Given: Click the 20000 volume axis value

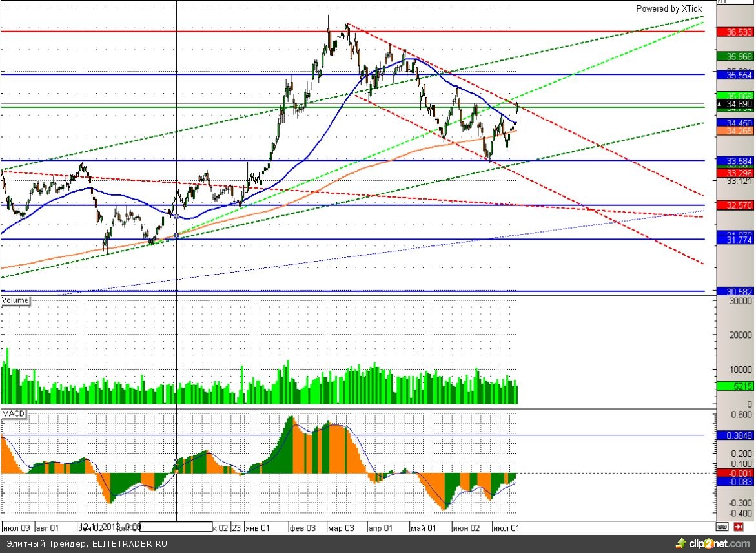Looking at the screenshot, I should click(740, 335).
